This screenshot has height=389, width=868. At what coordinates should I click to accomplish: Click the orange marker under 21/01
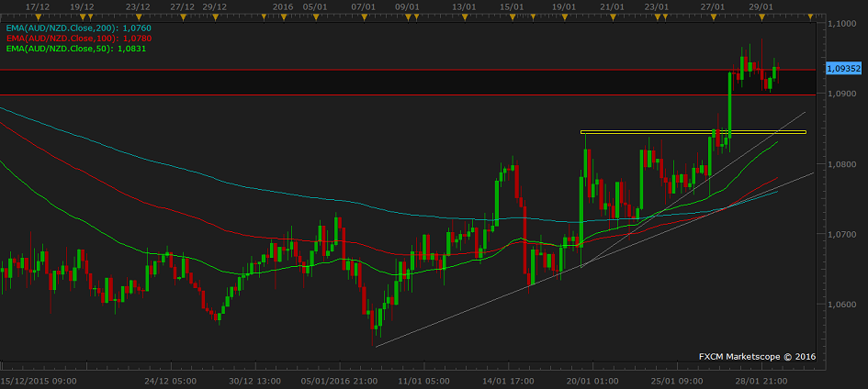click(610, 16)
